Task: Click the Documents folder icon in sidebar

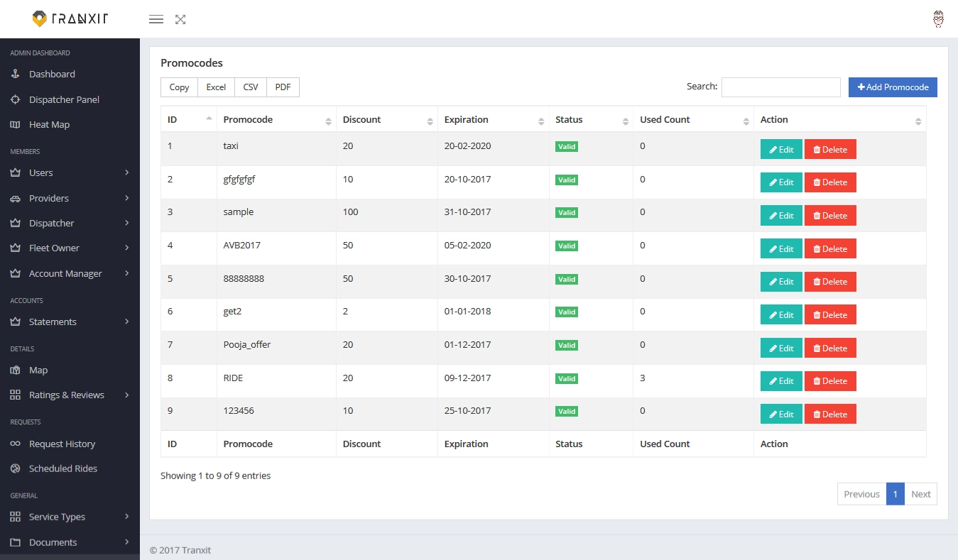Action: point(16,542)
